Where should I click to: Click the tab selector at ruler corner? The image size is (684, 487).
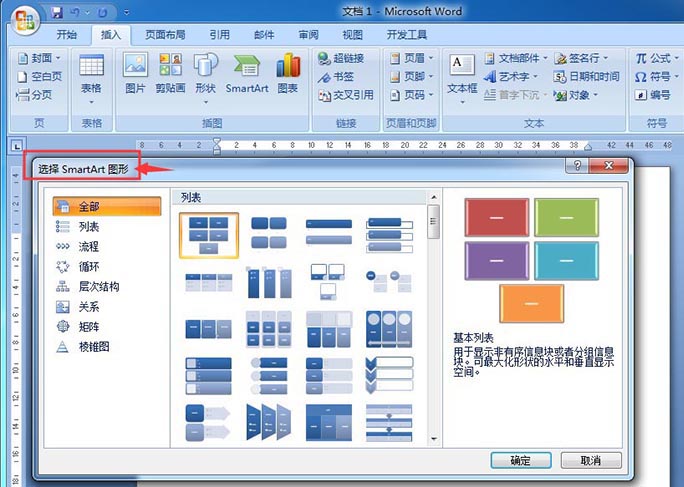(x=17, y=146)
